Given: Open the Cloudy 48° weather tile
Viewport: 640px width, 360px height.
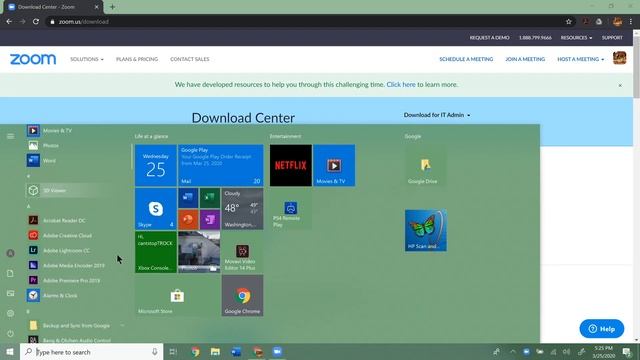Looking at the screenshot, I should 242,209.
